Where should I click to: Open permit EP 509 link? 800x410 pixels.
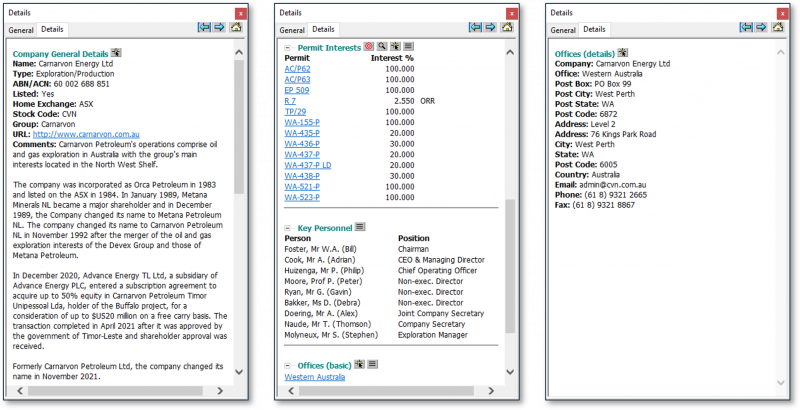tap(297, 90)
